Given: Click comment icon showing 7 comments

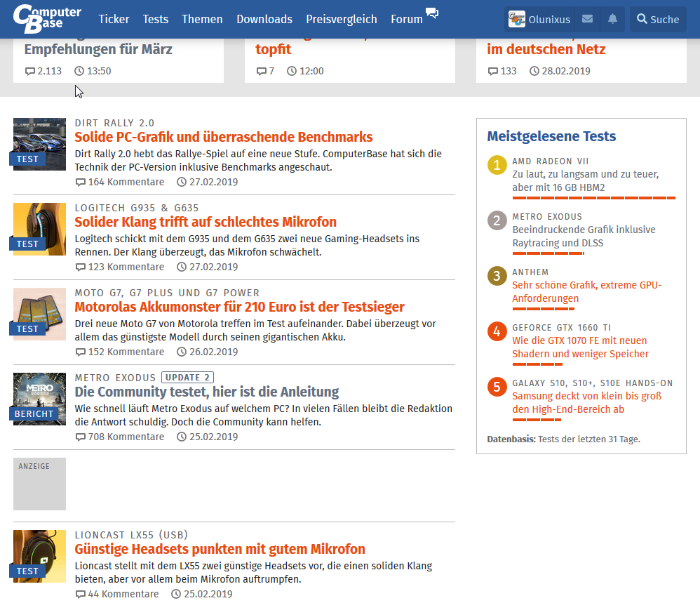Looking at the screenshot, I should coord(261,71).
